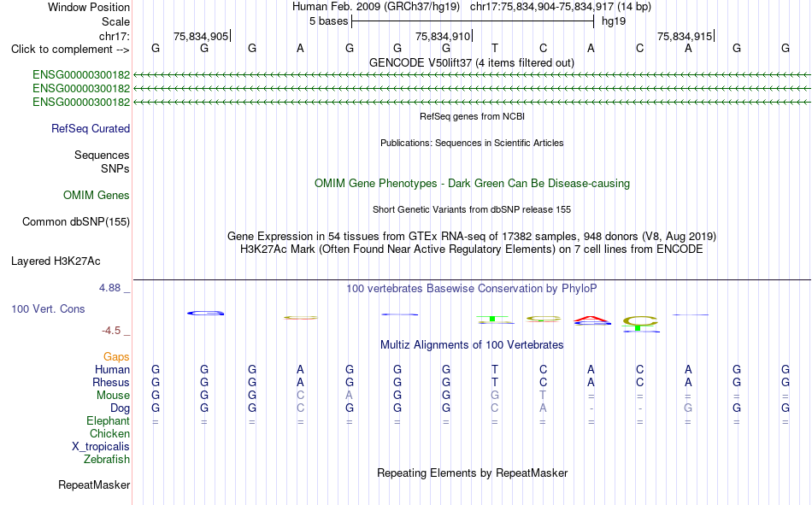Open 'Multiz Alignments of 100 Vertebrates' title
The width and height of the screenshot is (812, 505).
pos(472,345)
